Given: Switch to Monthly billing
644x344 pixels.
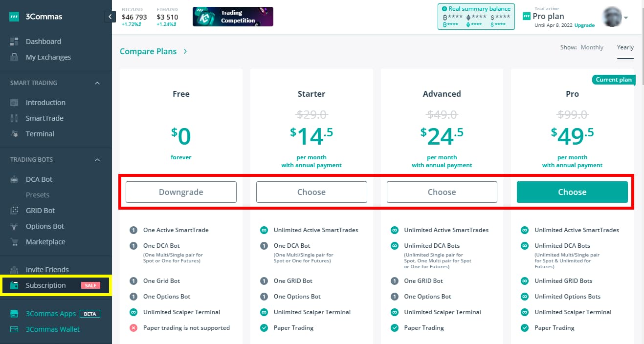Looking at the screenshot, I should tap(592, 47).
